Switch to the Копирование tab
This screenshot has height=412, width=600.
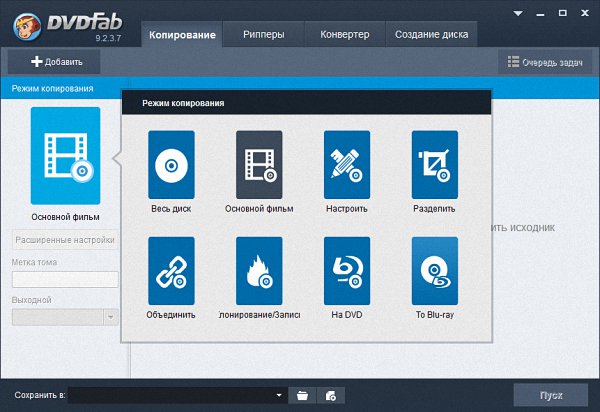(182, 35)
